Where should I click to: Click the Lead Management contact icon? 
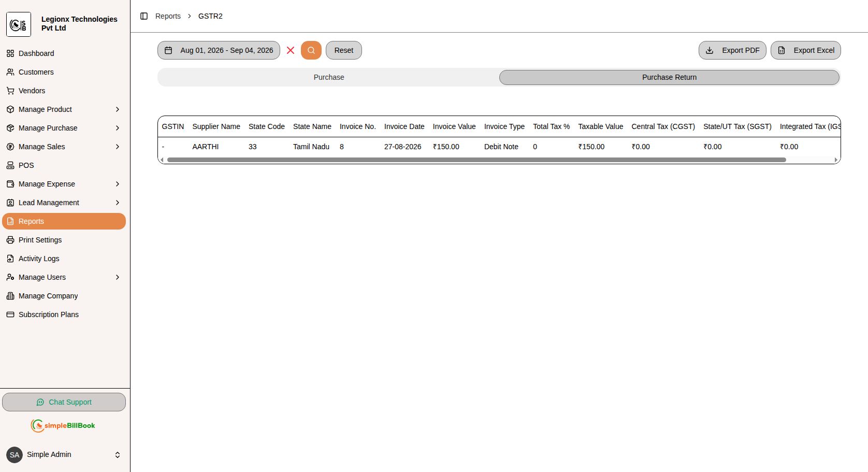10,203
